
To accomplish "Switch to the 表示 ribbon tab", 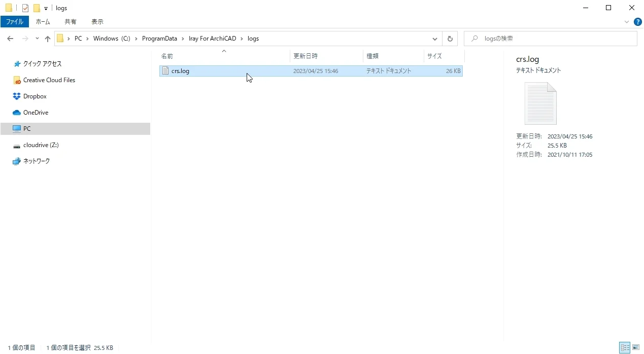I will pyautogui.click(x=97, y=22).
